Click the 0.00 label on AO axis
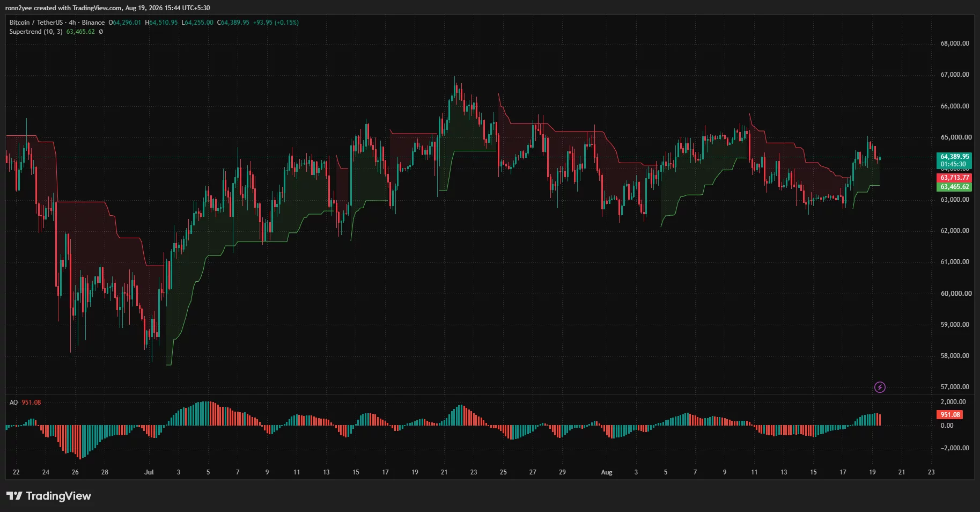 pyautogui.click(x=947, y=426)
